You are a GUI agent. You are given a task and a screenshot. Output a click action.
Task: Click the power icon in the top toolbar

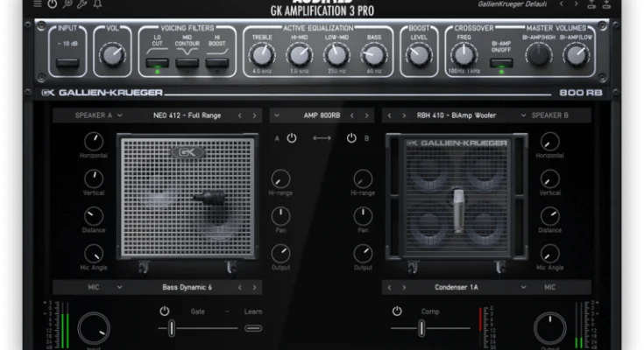click(x=52, y=4)
